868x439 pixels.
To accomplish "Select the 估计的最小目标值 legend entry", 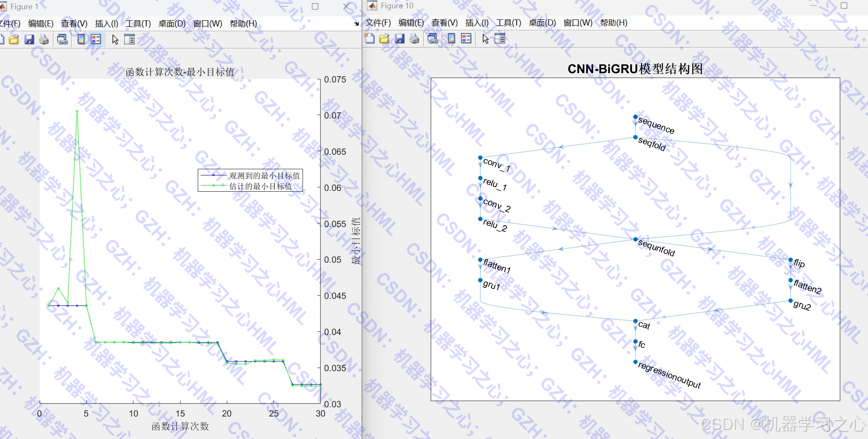I will (261, 186).
